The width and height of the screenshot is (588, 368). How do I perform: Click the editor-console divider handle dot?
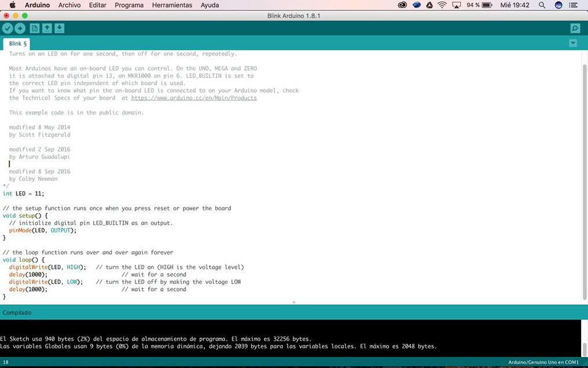click(x=293, y=303)
